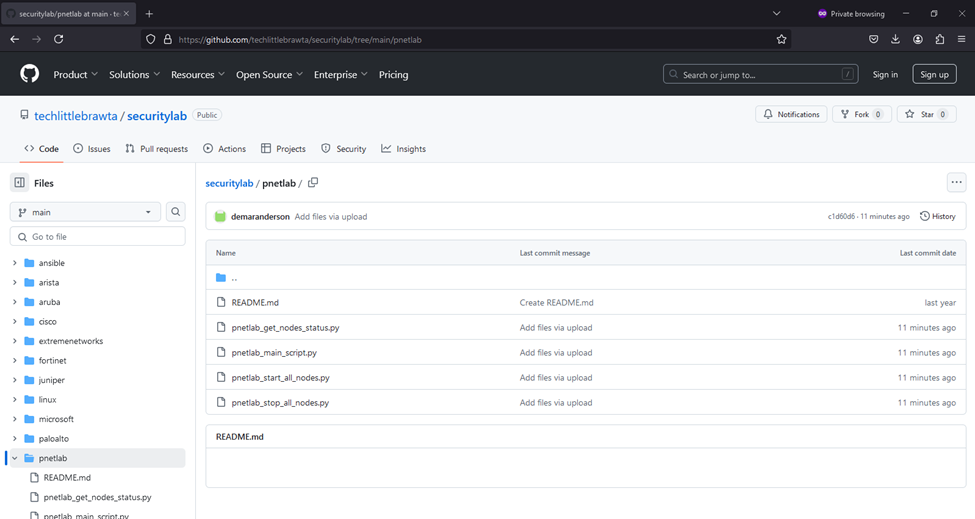Open the Insights tab
Image resolution: width=975 pixels, height=519 pixels.
pyautogui.click(x=404, y=149)
